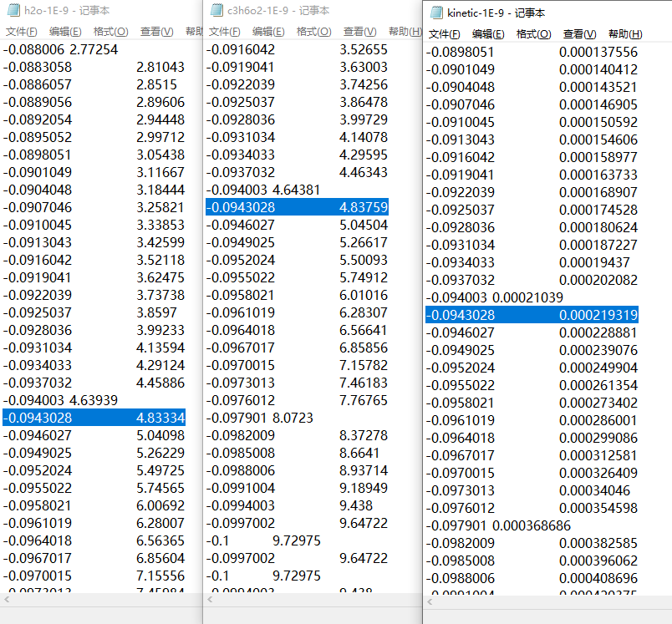Open 文件(F) menu in the kinetic-1E-9 window

pos(444,34)
